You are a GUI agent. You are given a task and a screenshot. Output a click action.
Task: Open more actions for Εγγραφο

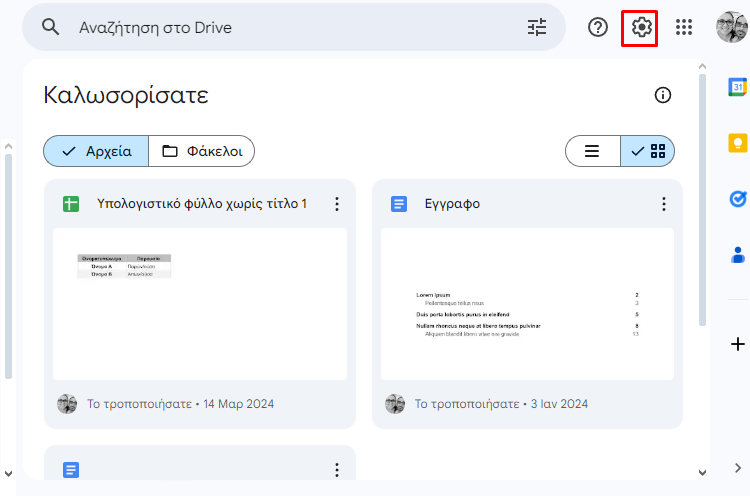click(x=663, y=204)
